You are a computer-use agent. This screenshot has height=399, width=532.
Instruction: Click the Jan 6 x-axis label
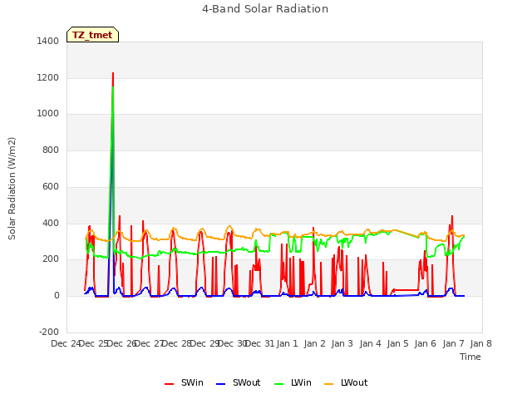[426, 343]
